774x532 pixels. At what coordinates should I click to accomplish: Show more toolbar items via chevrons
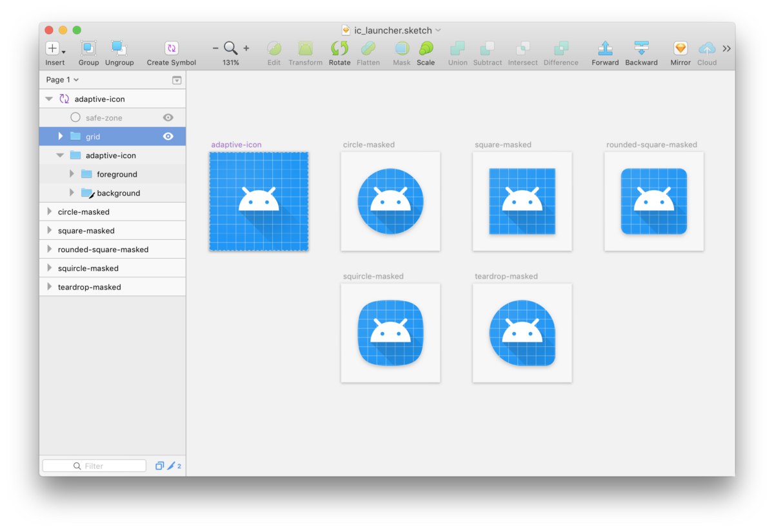tap(726, 48)
